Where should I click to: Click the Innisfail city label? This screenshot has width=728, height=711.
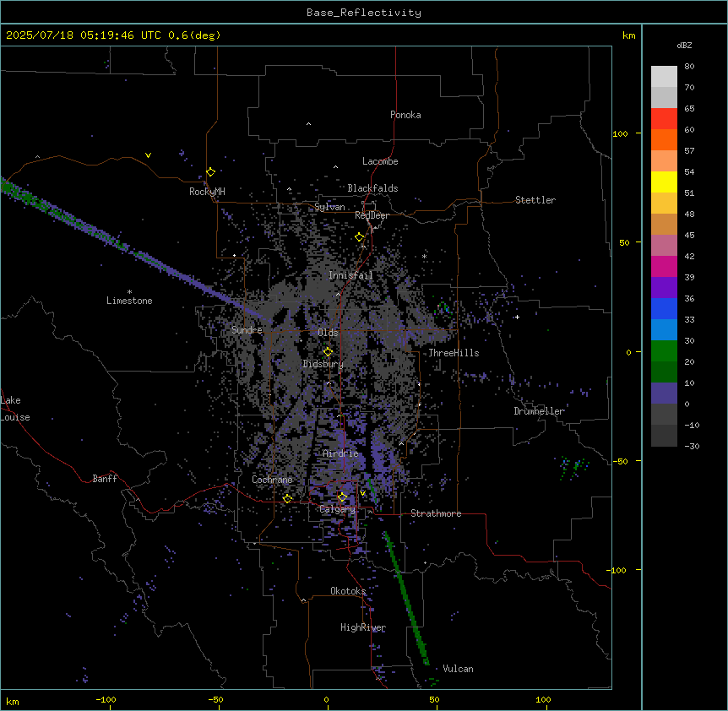point(350,275)
